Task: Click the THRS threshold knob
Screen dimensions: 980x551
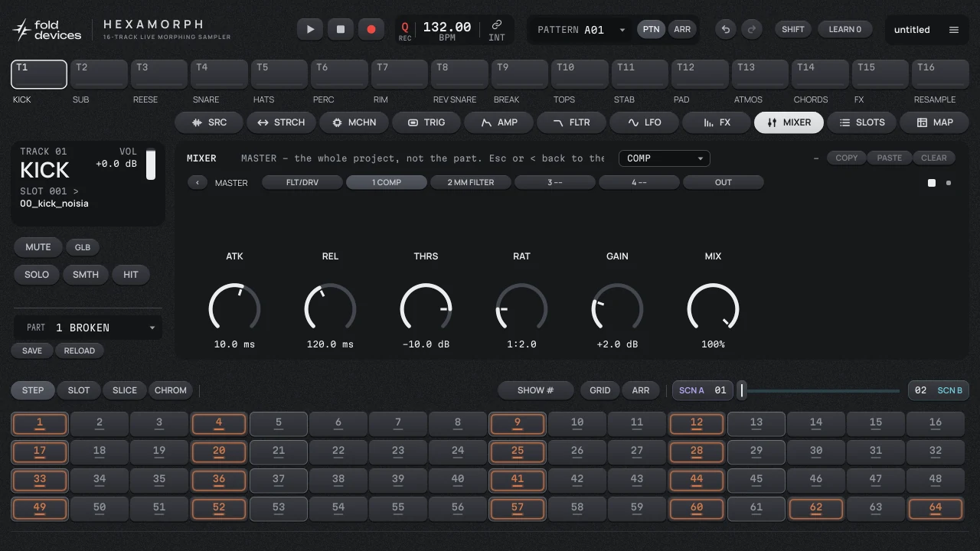Action: click(426, 309)
